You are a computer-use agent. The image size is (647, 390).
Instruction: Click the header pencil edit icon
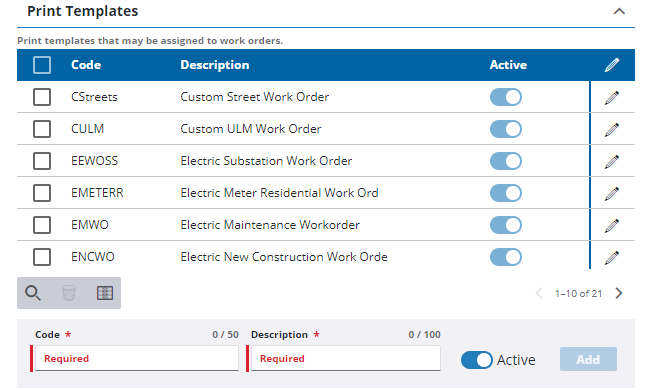612,65
